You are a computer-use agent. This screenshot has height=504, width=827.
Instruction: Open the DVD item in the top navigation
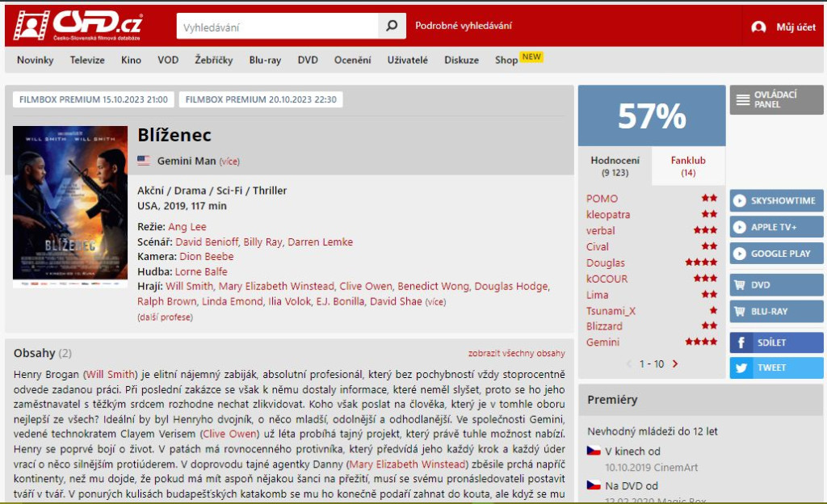click(x=308, y=60)
